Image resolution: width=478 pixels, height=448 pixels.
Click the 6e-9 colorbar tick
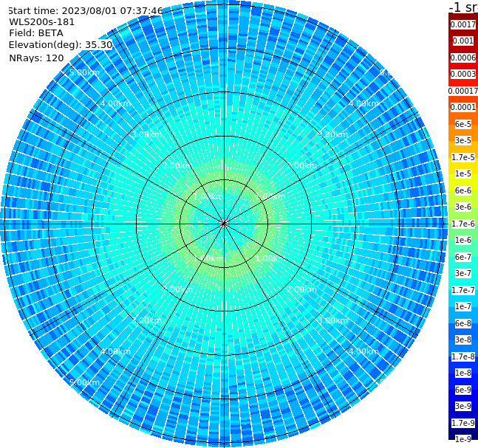(x=463, y=390)
